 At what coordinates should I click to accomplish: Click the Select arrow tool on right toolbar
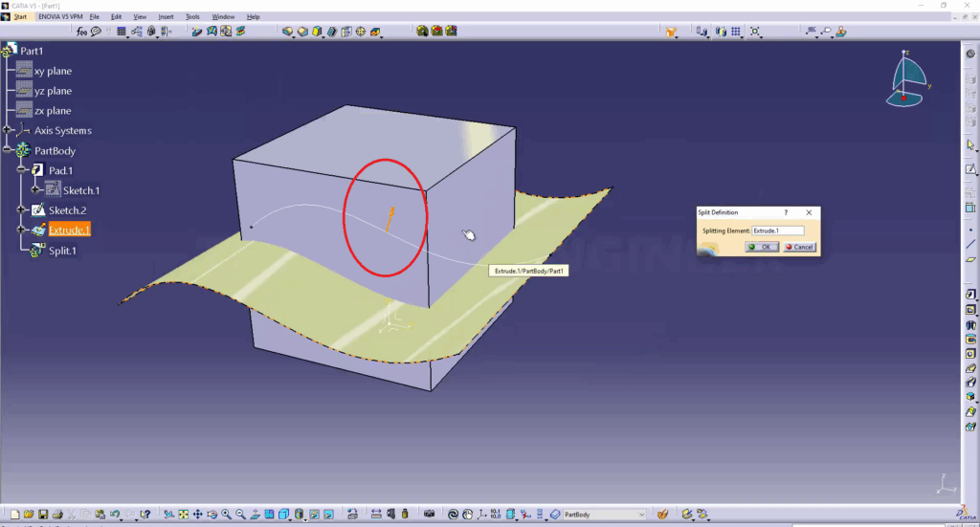(x=970, y=145)
